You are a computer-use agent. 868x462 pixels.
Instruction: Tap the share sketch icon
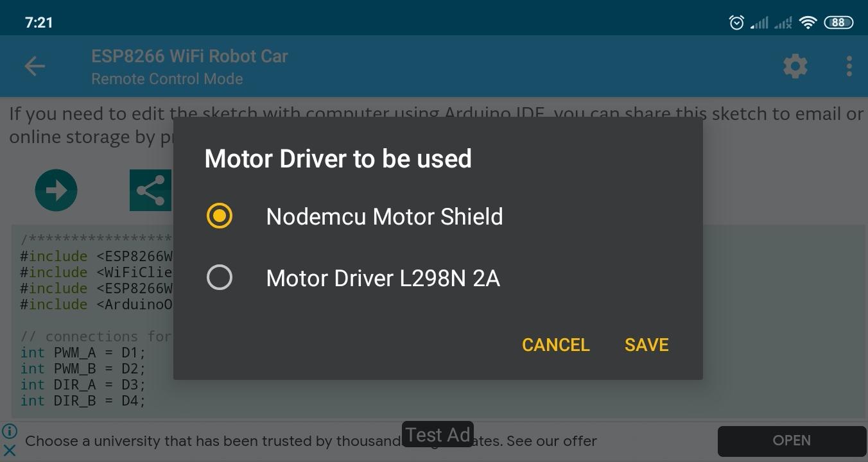point(151,190)
